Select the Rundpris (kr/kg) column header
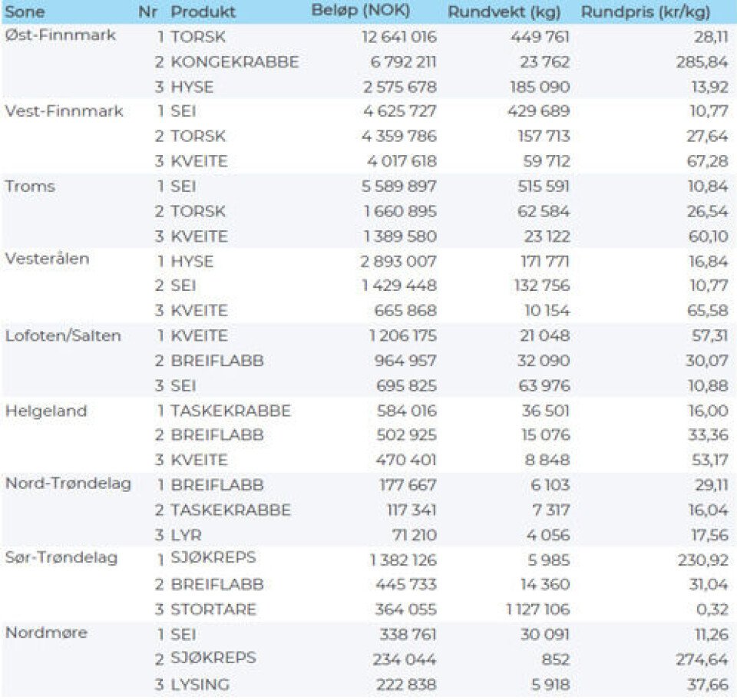This screenshot has width=737, height=700. (645, 12)
